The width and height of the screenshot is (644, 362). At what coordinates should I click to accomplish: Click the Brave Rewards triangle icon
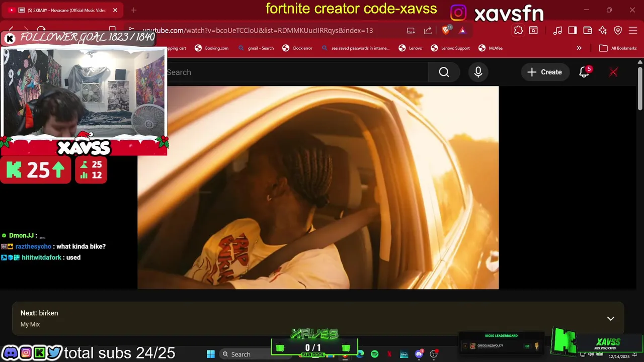462,30
